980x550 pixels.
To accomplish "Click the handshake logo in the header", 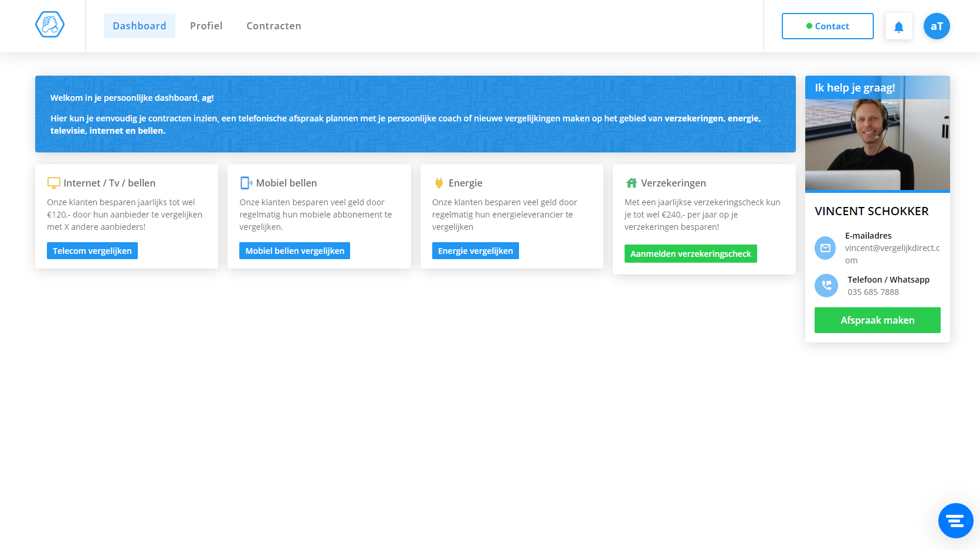I will coord(50,25).
